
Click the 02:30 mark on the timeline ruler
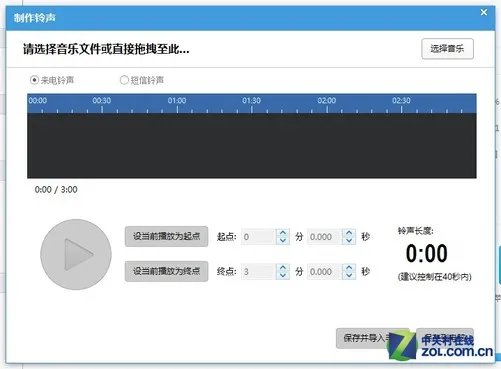pyautogui.click(x=401, y=101)
